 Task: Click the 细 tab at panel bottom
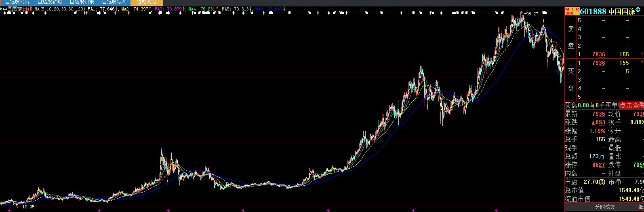click(641, 207)
